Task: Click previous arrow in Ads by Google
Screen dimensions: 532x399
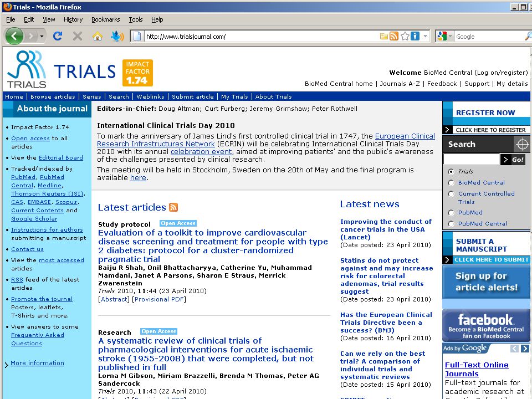Action: (514, 349)
